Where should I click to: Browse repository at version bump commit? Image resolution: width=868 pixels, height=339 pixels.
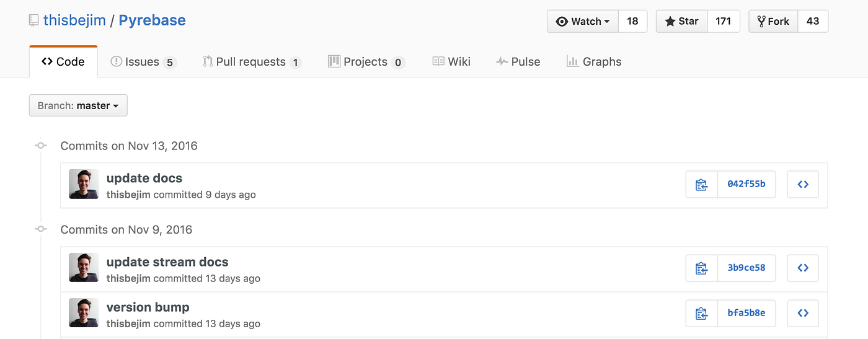click(x=803, y=314)
